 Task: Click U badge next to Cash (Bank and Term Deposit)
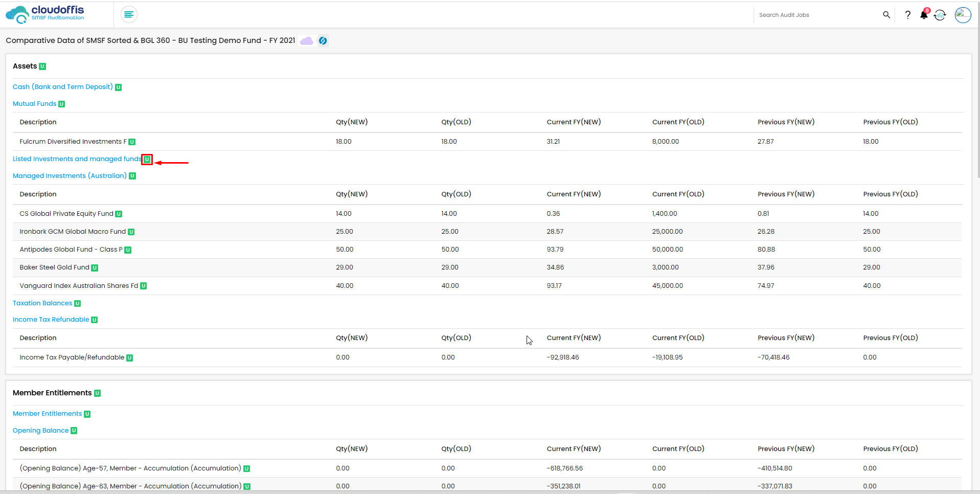[118, 87]
